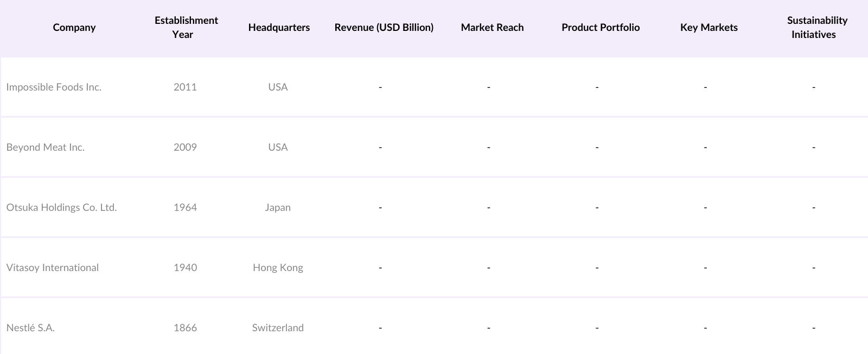Click the 1940 establishment year cell

[x=185, y=268]
